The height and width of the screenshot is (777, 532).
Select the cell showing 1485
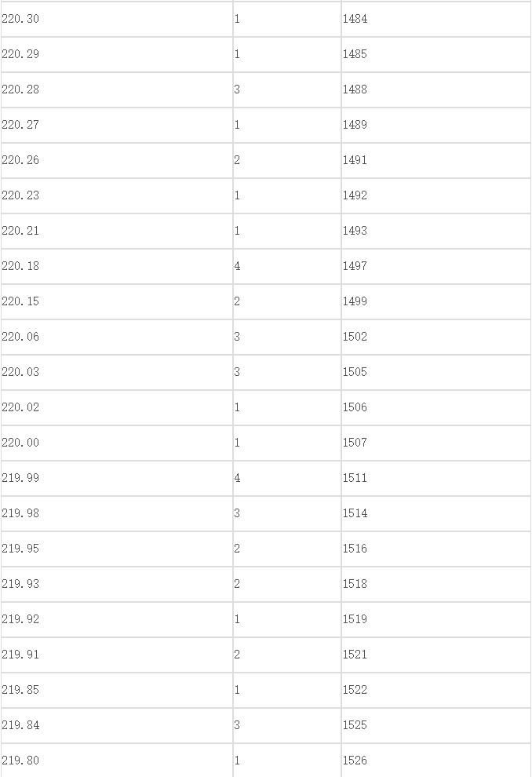click(x=436, y=54)
